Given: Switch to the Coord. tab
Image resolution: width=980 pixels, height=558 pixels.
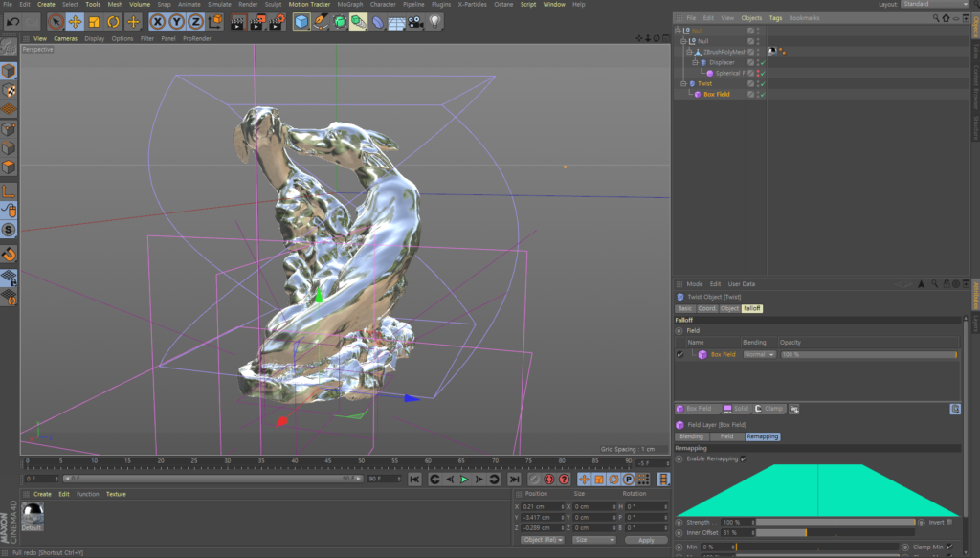Looking at the screenshot, I should (707, 308).
